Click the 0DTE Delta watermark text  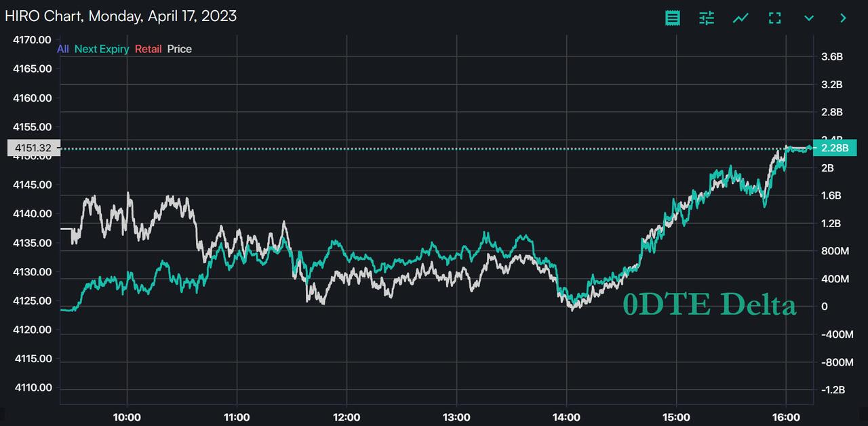click(x=709, y=305)
